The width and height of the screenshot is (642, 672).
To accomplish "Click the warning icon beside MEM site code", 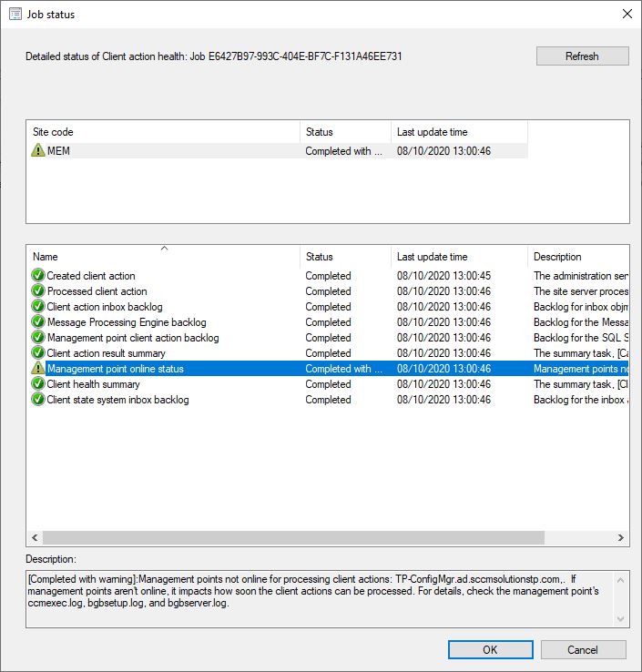I will (37, 151).
